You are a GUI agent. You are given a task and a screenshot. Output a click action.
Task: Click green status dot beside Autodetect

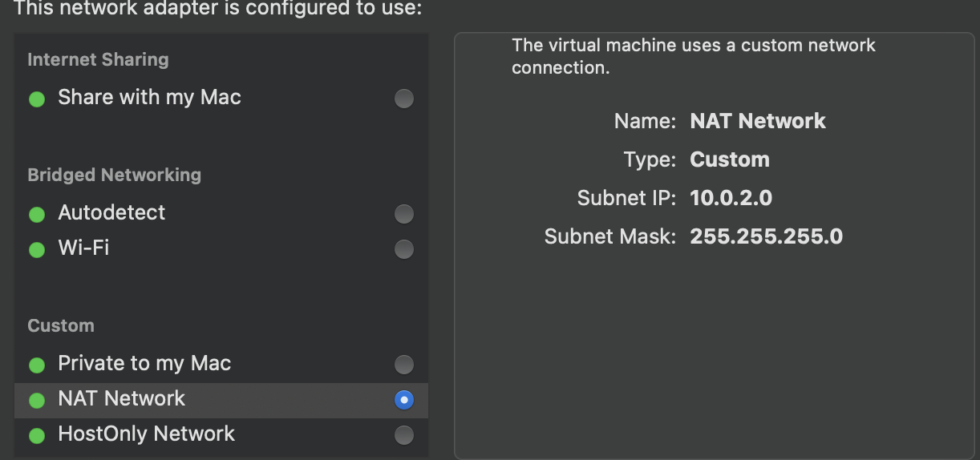tap(37, 215)
